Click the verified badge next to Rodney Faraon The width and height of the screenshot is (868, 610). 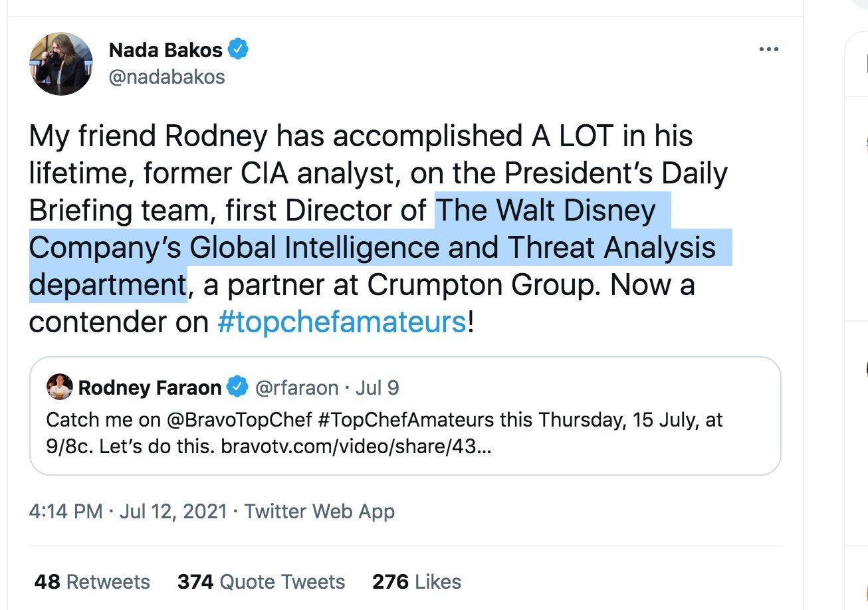(237, 387)
